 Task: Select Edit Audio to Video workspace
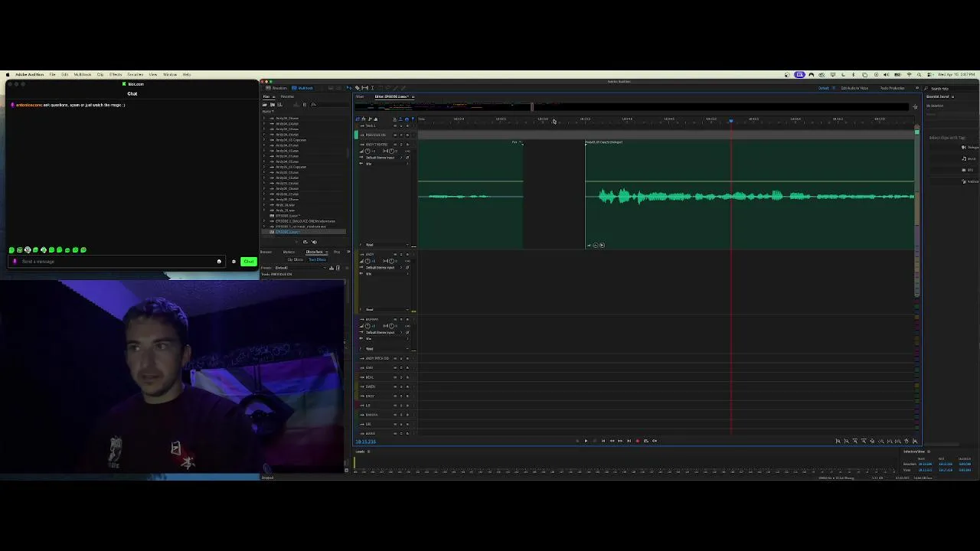pos(854,88)
